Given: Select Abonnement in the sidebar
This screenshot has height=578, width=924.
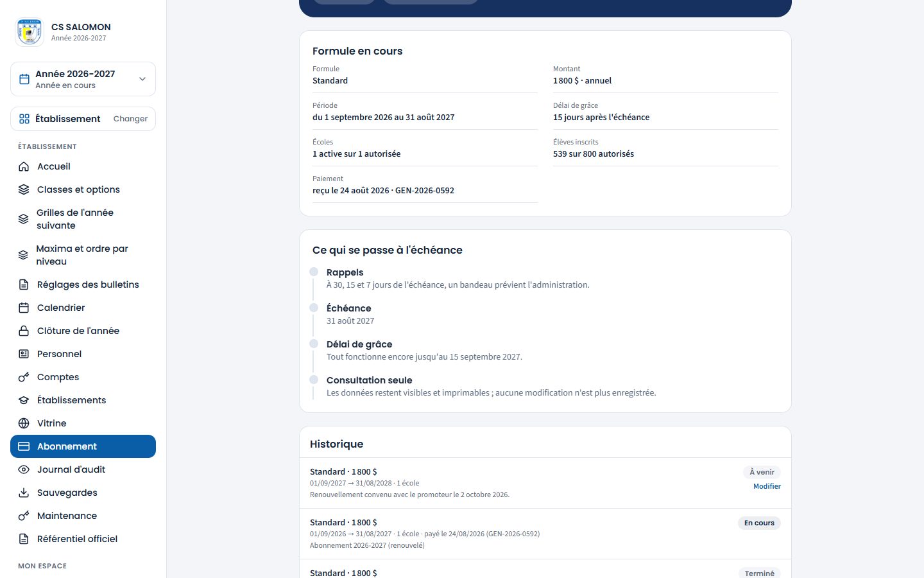Looking at the screenshot, I should pyautogui.click(x=83, y=446).
